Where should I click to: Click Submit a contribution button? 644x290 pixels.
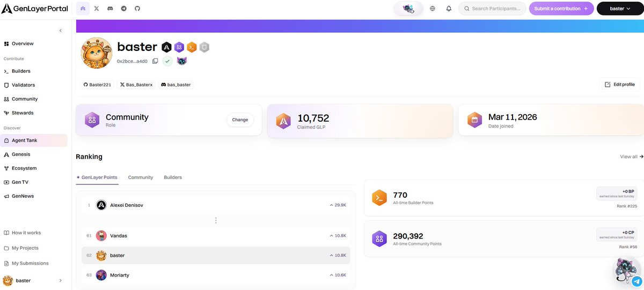tap(561, 9)
